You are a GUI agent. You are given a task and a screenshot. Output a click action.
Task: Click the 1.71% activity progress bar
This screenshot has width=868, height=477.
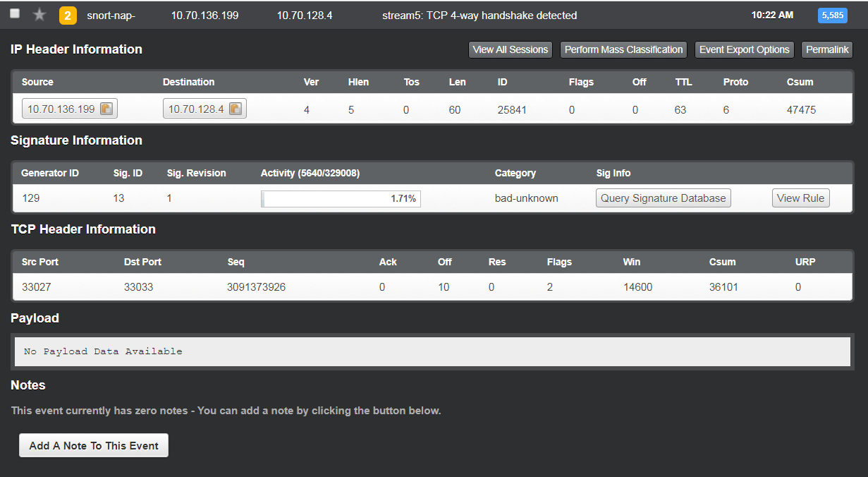pyautogui.click(x=341, y=199)
